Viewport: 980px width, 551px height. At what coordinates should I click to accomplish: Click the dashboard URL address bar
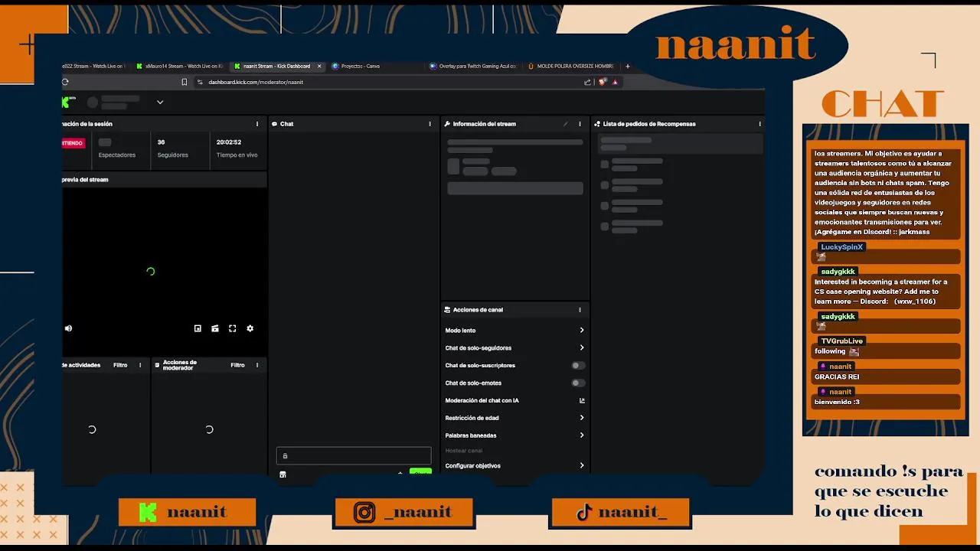[390, 82]
